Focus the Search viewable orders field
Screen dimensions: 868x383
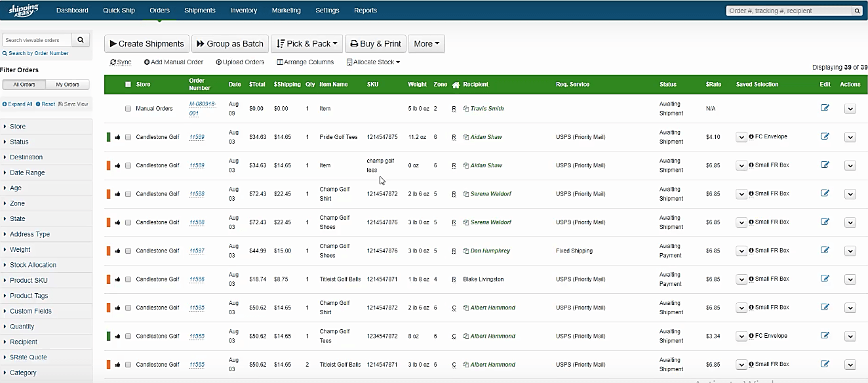[x=36, y=40]
